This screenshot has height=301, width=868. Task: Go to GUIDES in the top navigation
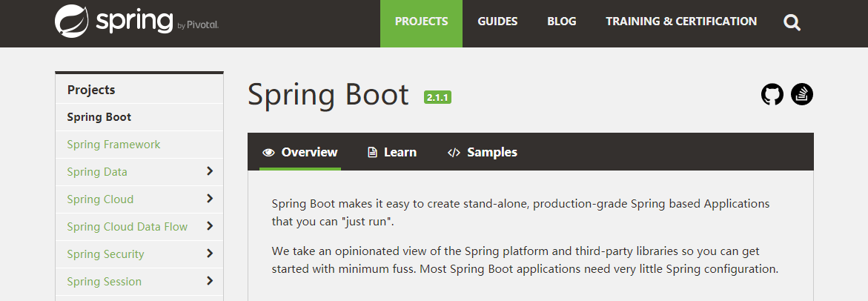tap(497, 21)
